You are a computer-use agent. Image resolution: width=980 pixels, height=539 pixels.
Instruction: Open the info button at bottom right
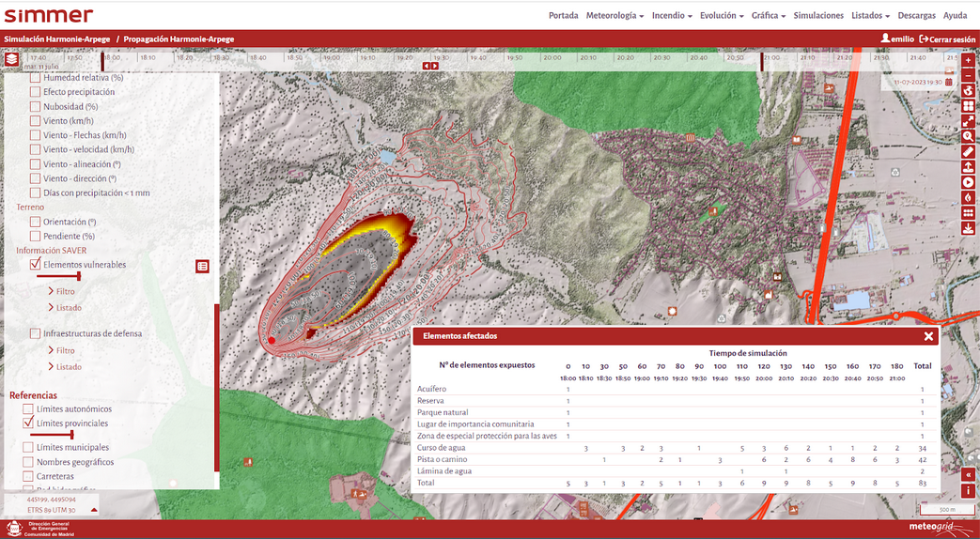(968, 489)
